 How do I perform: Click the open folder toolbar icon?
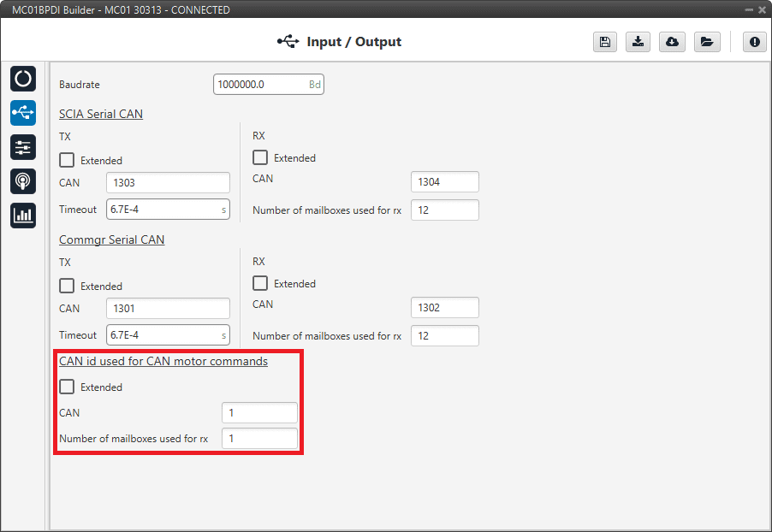707,42
